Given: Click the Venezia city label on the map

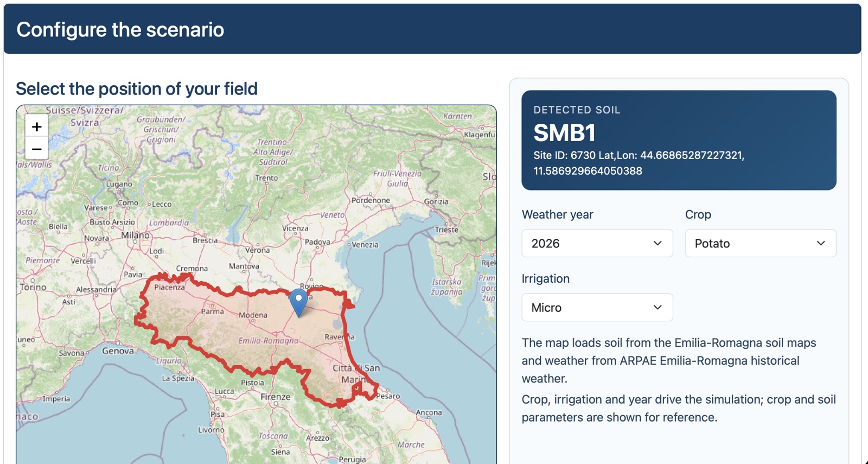Looking at the screenshot, I should [x=365, y=245].
